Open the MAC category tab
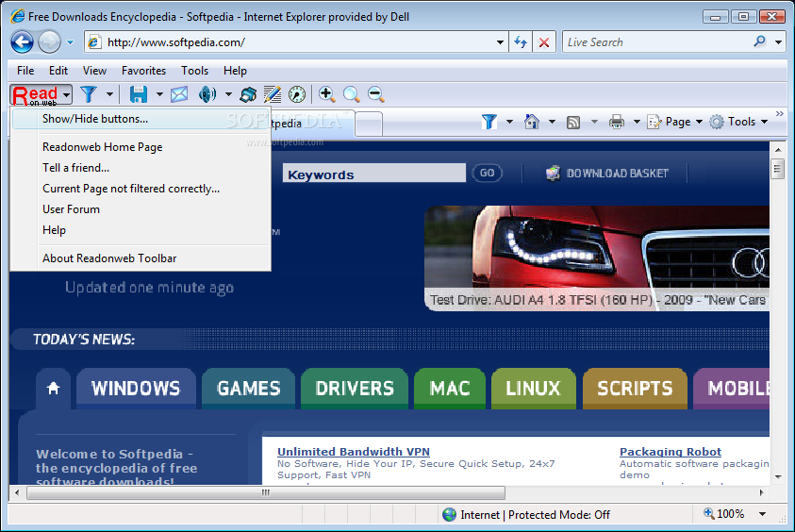795x532 pixels. point(450,389)
